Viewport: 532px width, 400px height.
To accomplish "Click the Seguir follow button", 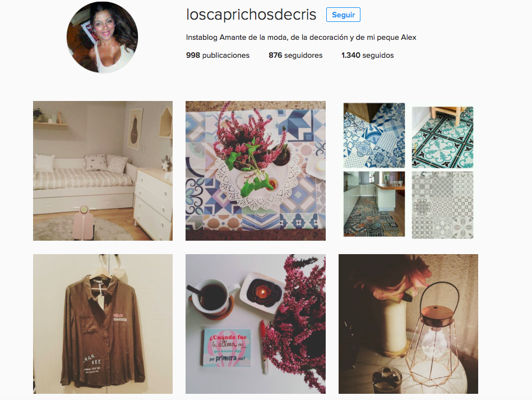I will coord(343,15).
